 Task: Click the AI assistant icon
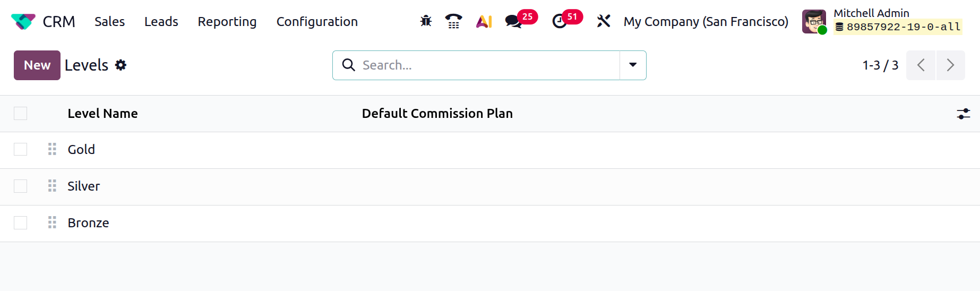coord(484,21)
